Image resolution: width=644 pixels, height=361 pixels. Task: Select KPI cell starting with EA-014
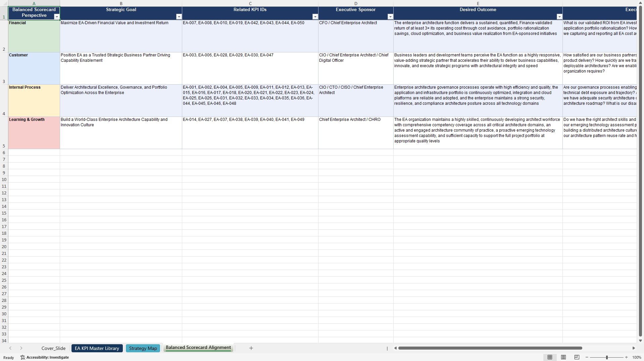250,133
